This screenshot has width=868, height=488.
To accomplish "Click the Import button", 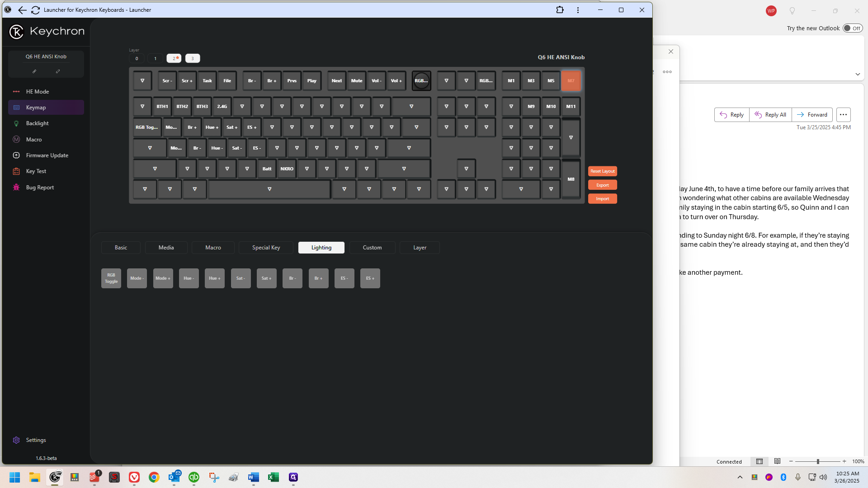I will 602,199.
